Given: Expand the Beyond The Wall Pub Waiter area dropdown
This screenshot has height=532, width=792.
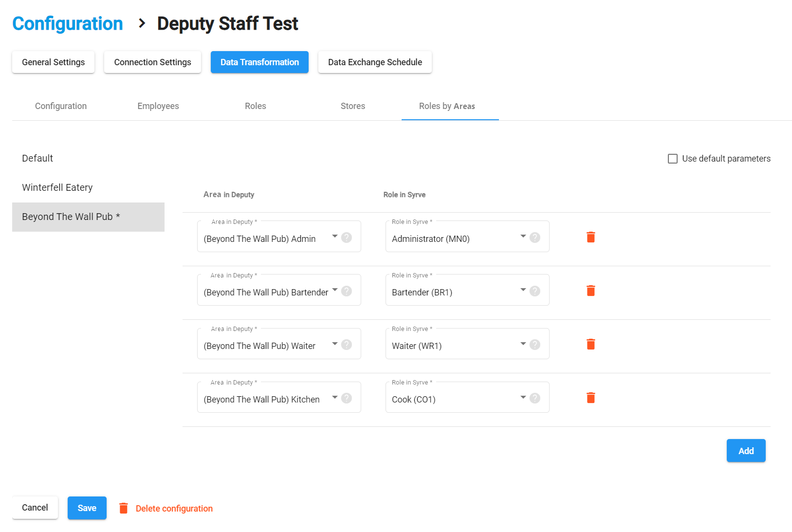Looking at the screenshot, I should point(334,344).
